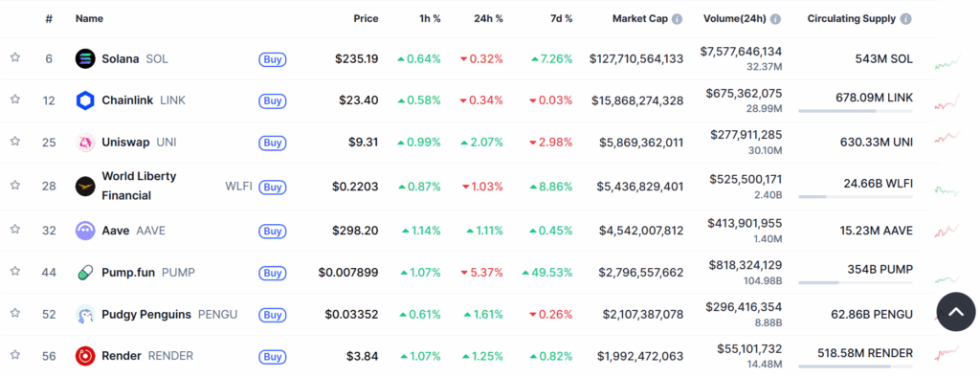Sort the table by Price column
This screenshot has height=377, width=980.
point(366,19)
